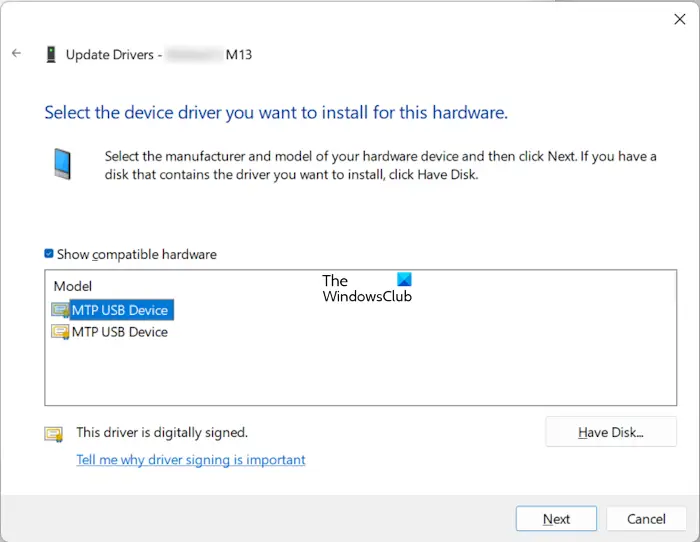
Task: Open the driver signing importance link
Action: tap(191, 460)
